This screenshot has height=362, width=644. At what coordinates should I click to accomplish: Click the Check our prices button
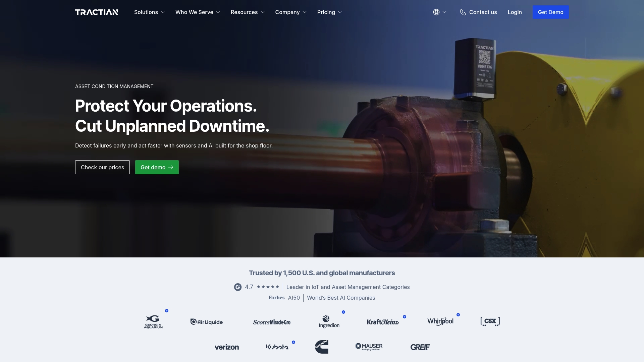click(102, 167)
